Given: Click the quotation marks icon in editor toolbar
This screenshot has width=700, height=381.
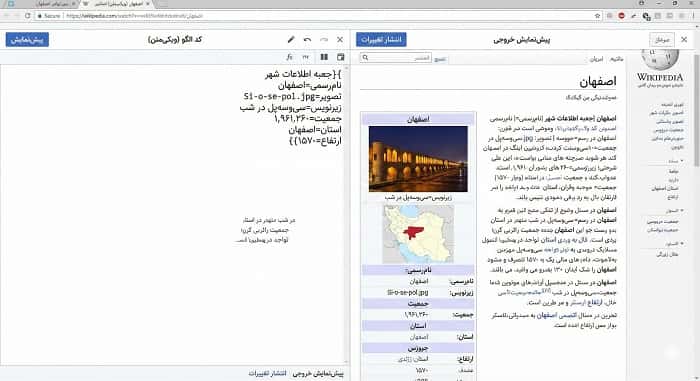Looking at the screenshot, I should coord(306,57).
